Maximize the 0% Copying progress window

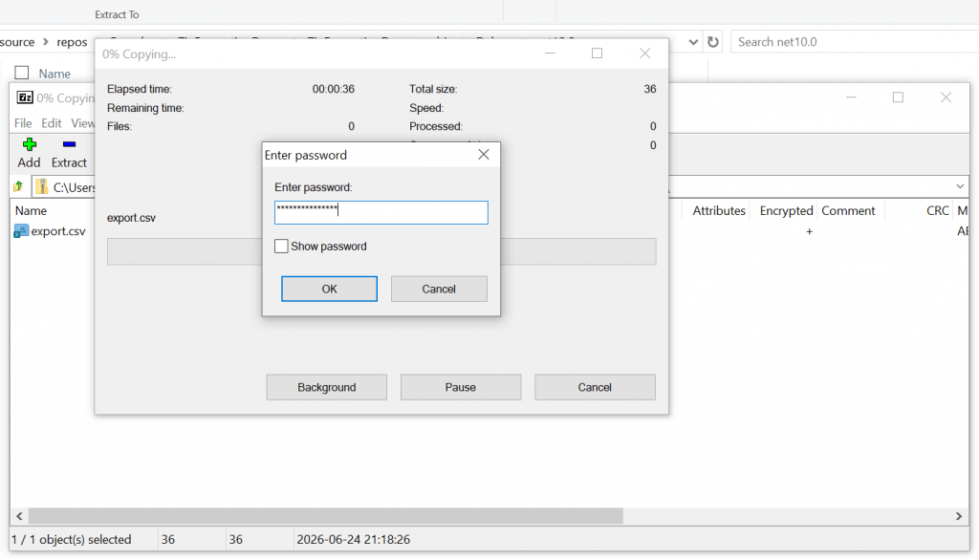pyautogui.click(x=597, y=54)
